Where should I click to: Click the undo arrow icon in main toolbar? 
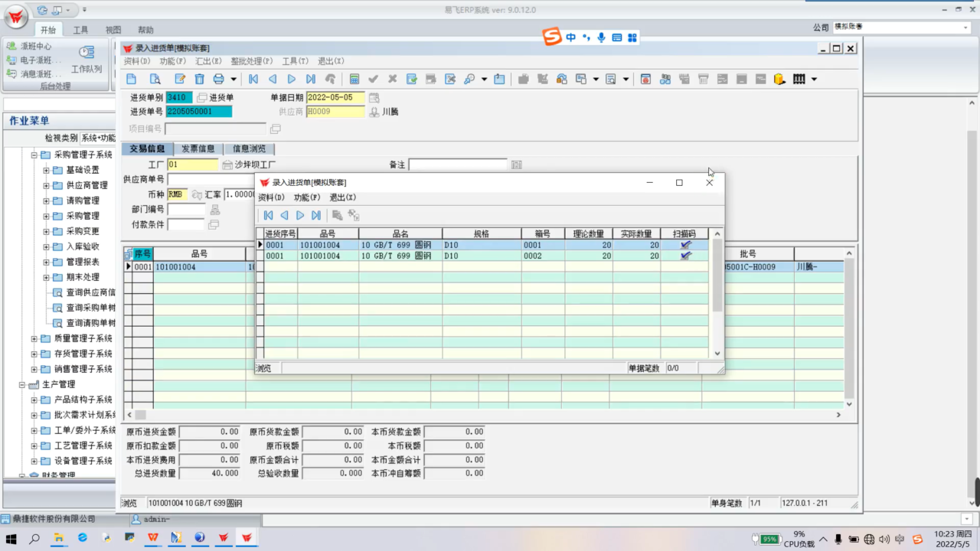tap(330, 79)
